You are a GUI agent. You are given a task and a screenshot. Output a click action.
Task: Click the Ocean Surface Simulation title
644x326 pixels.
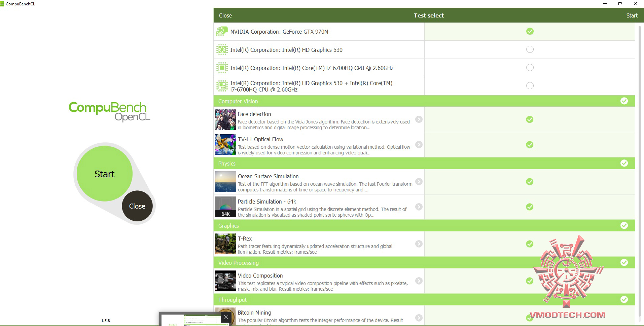268,176
